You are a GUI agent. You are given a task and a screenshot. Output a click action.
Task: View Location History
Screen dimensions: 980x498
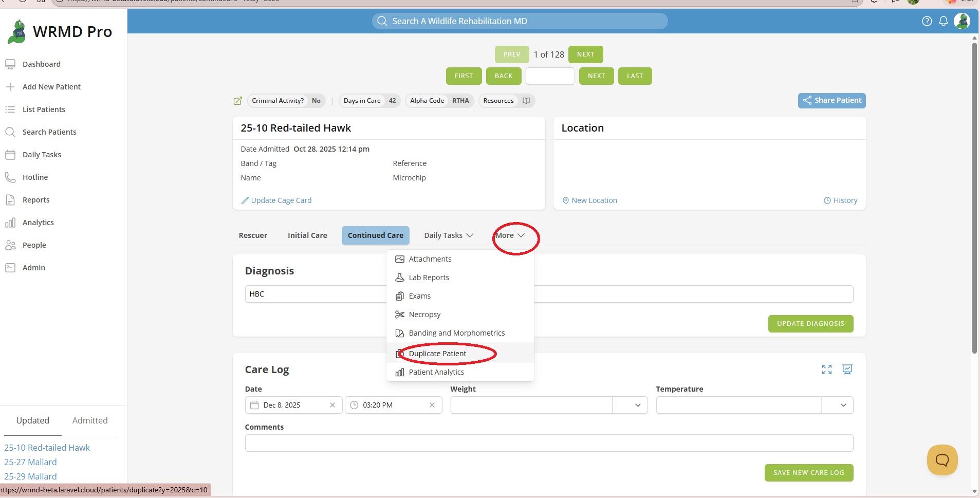[841, 200]
